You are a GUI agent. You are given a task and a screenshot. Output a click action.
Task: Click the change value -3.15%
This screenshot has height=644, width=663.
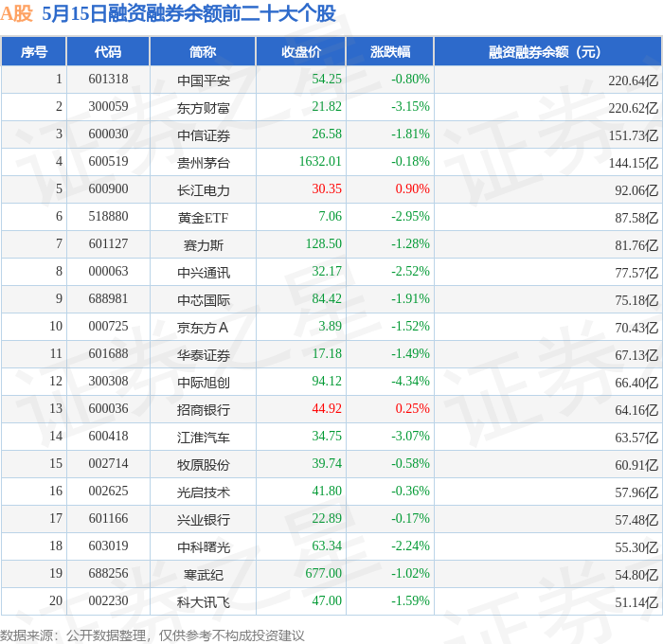pyautogui.click(x=410, y=107)
